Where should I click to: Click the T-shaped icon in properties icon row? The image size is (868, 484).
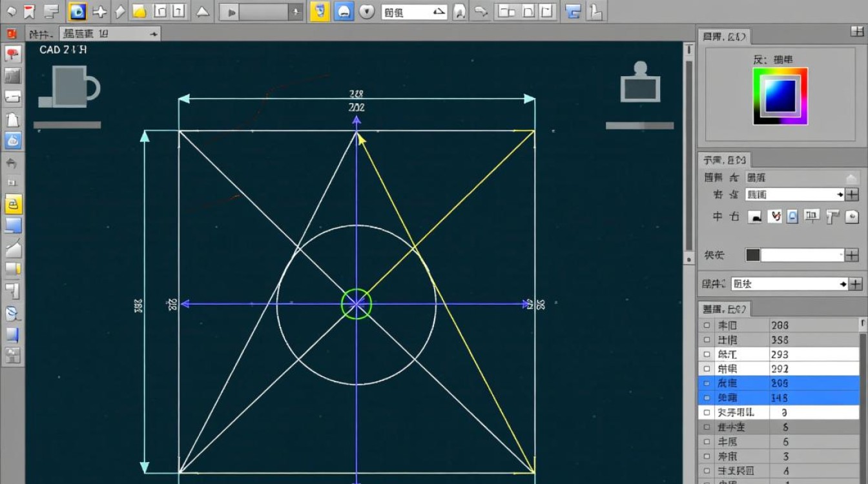(832, 217)
